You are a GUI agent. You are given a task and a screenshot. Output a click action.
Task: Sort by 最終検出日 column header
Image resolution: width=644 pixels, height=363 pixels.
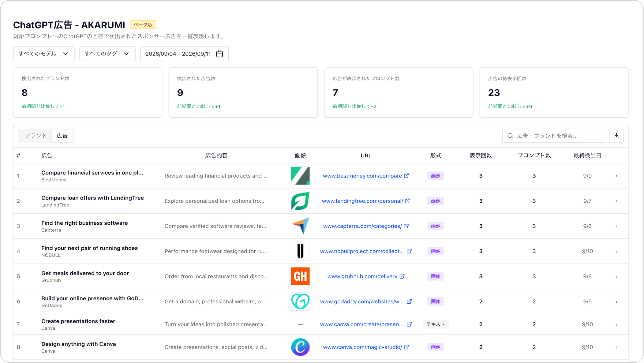(587, 155)
